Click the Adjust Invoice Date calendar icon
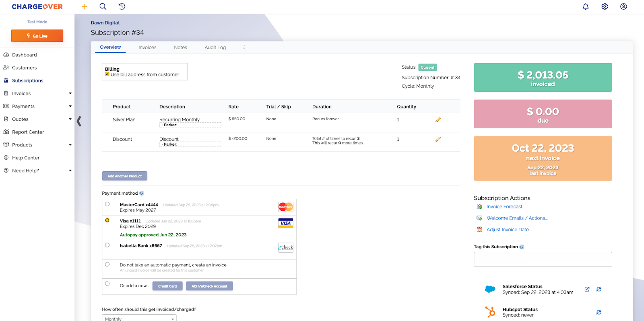Viewport: 644px width, 321px height. click(x=479, y=229)
